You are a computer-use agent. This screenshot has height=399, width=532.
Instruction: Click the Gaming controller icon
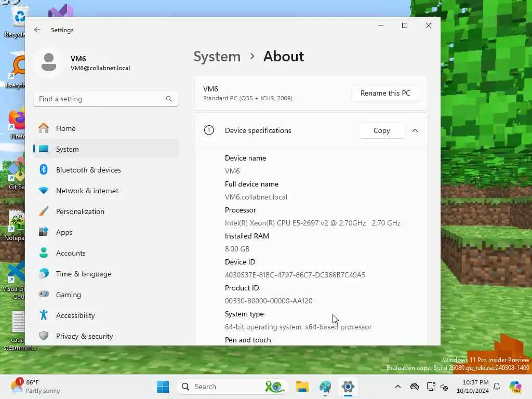tap(44, 294)
